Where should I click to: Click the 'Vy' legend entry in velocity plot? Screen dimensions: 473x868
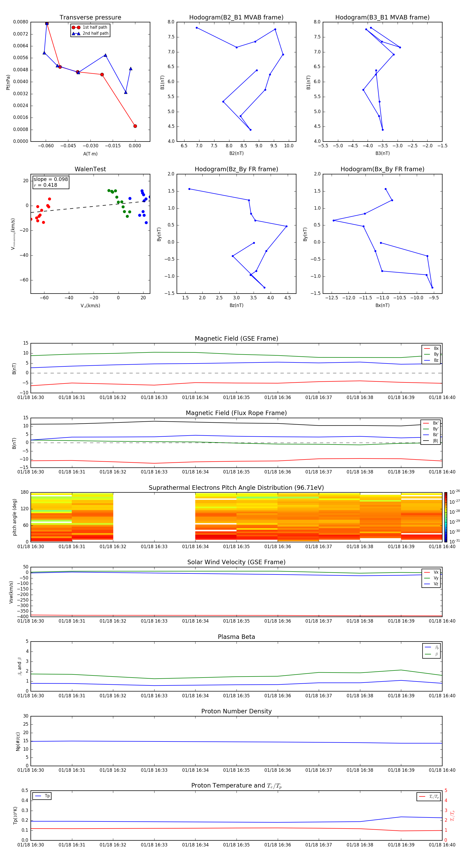pyautogui.click(x=431, y=578)
